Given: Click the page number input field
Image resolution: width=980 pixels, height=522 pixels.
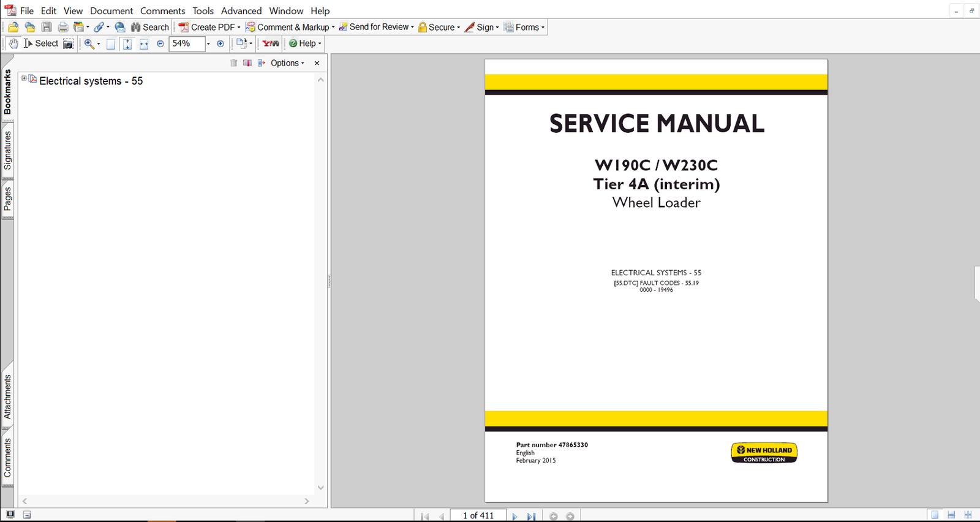Looking at the screenshot, I should pyautogui.click(x=478, y=515).
